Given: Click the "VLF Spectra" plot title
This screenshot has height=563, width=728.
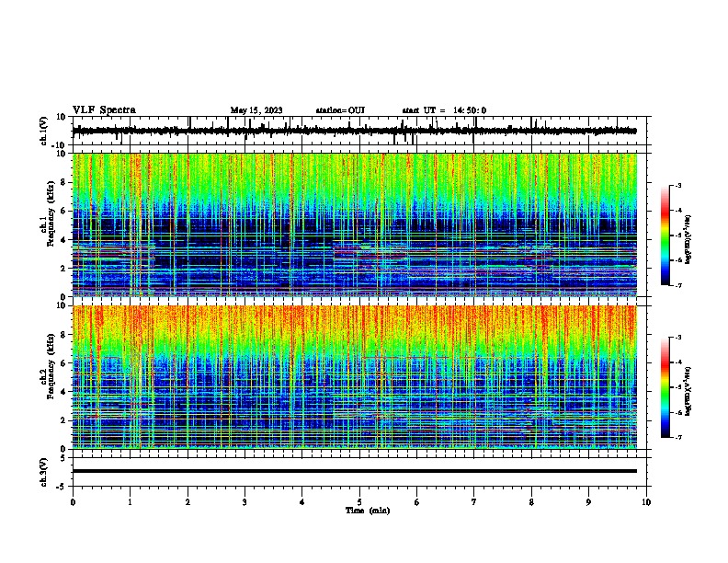Looking at the screenshot, I should tap(104, 110).
